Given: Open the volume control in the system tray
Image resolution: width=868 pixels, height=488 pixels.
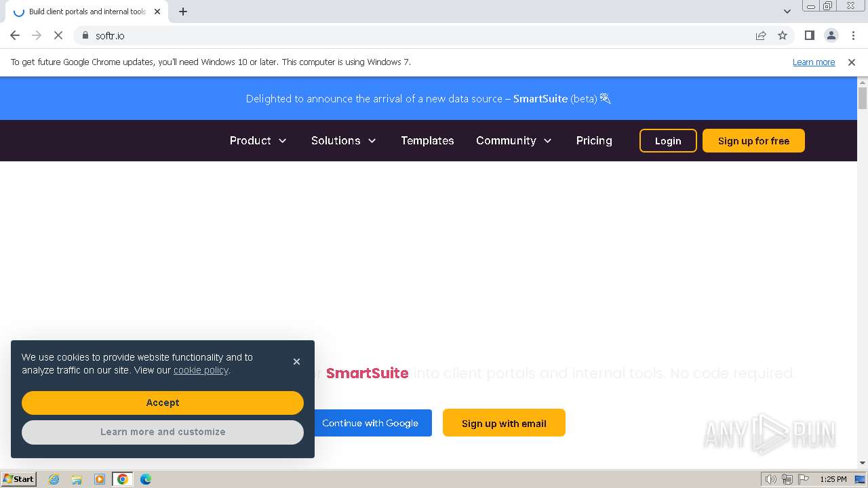Looking at the screenshot, I should 770,479.
